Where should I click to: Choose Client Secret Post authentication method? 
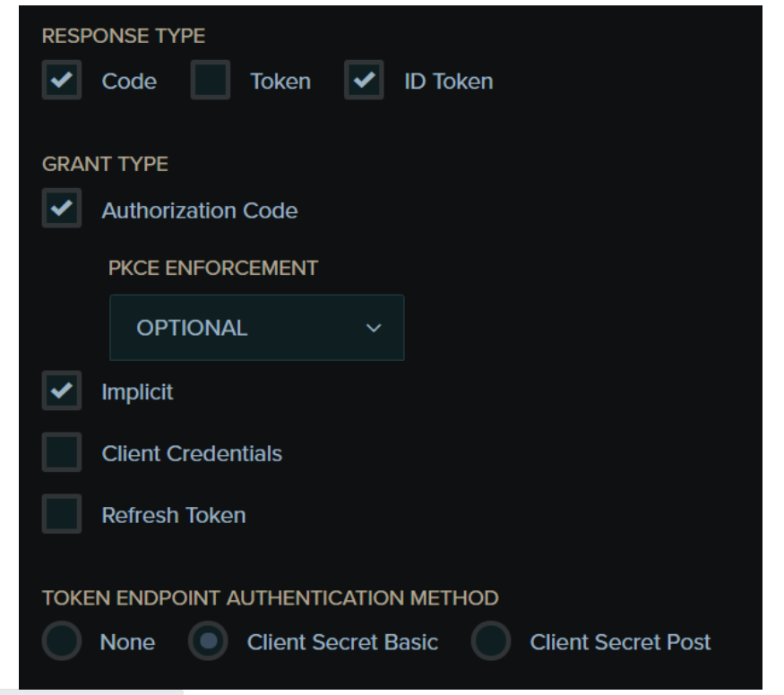tap(492, 642)
